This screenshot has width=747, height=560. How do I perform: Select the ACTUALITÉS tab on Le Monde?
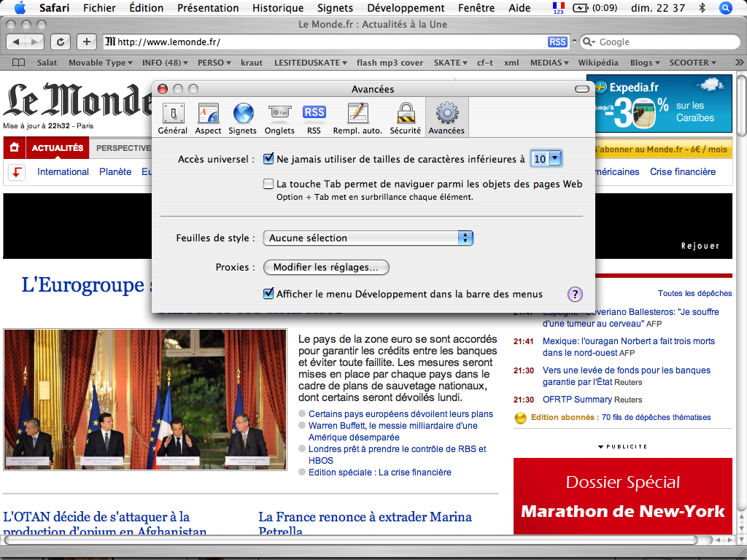pyautogui.click(x=58, y=147)
